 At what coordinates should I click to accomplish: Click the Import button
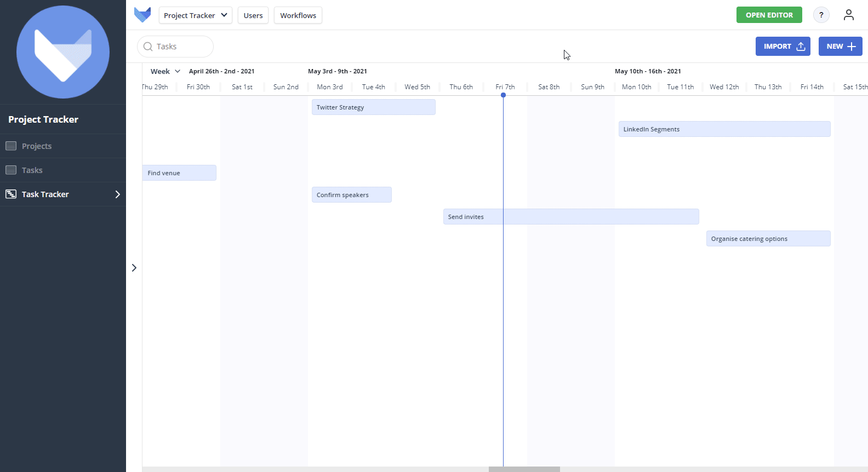coord(783,47)
